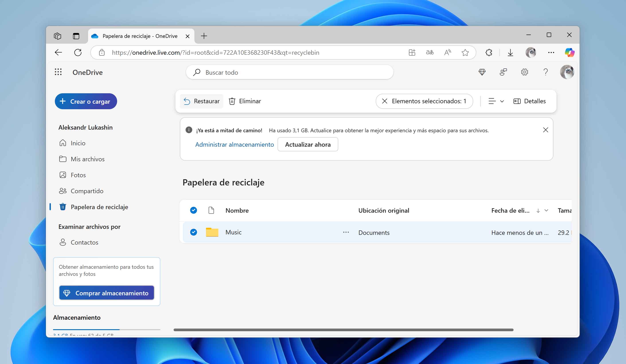This screenshot has width=626, height=364.
Task: Focus the Buscar todo search field
Action: [x=290, y=72]
